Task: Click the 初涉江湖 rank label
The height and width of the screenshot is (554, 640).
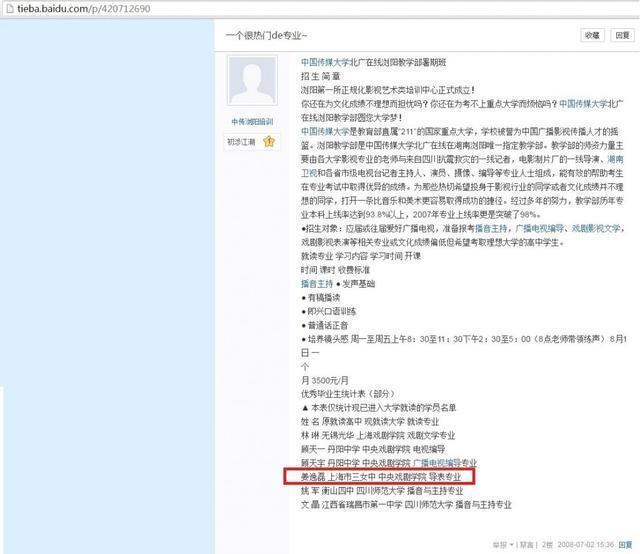Action: point(241,142)
